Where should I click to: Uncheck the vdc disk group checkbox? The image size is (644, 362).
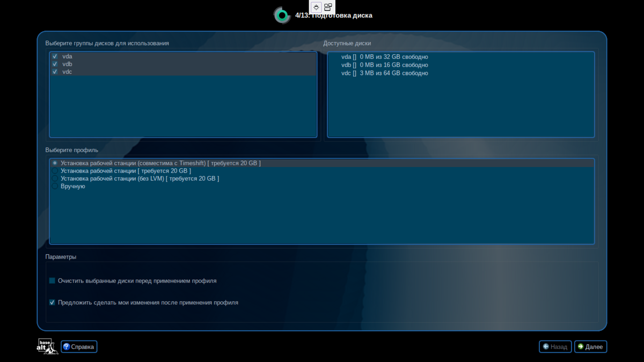(x=55, y=71)
